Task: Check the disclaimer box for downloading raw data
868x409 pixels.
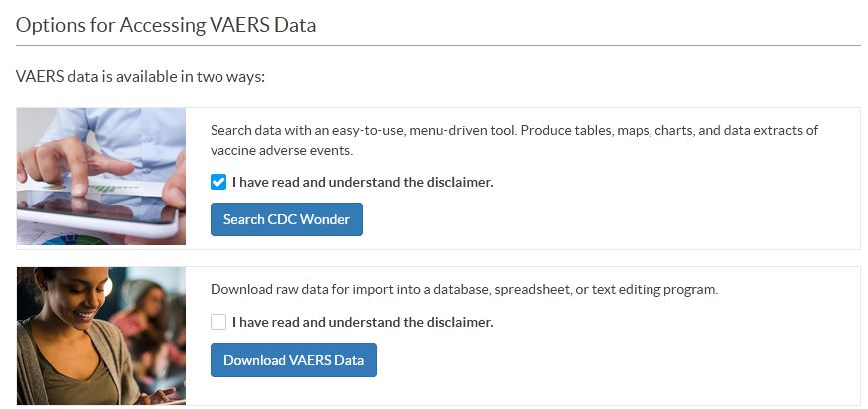Action: coord(218,322)
